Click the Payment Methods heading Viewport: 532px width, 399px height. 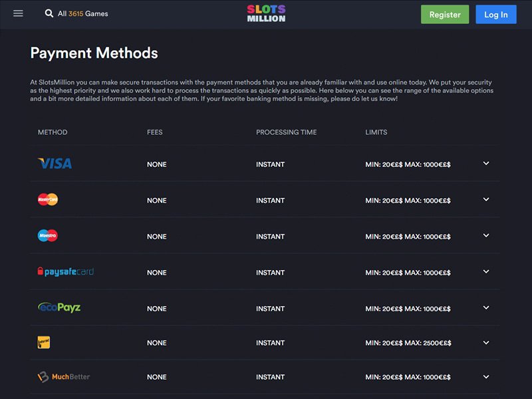[x=94, y=53]
